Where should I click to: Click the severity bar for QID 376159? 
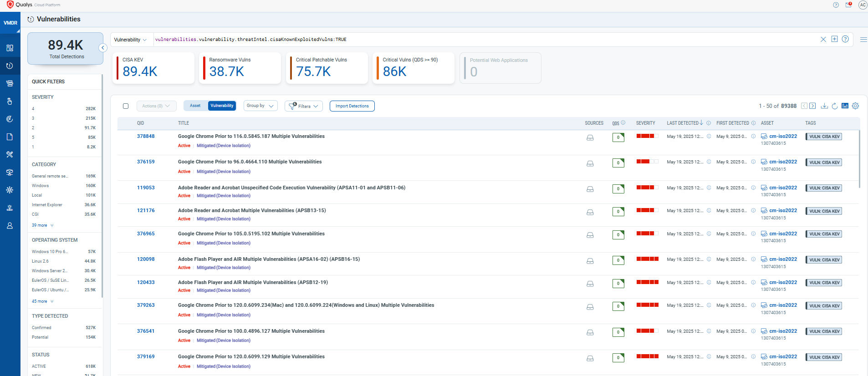648,162
